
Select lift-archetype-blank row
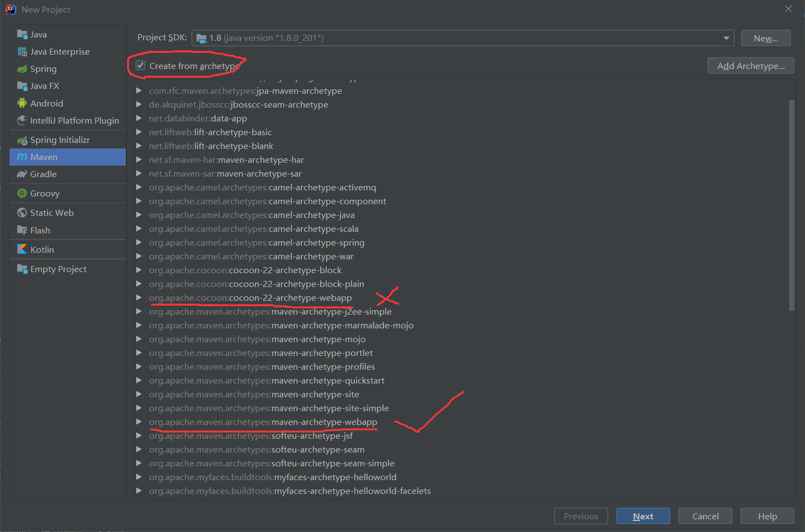click(461, 146)
